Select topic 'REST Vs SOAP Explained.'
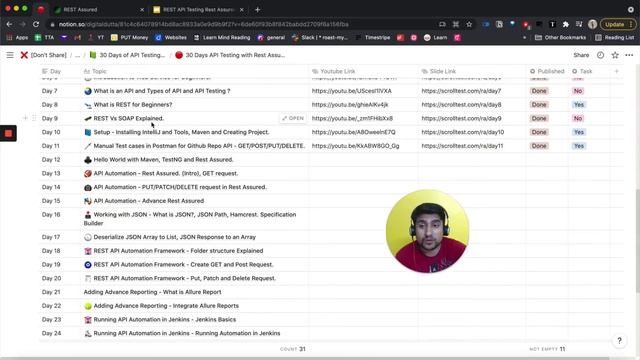 click(x=129, y=118)
